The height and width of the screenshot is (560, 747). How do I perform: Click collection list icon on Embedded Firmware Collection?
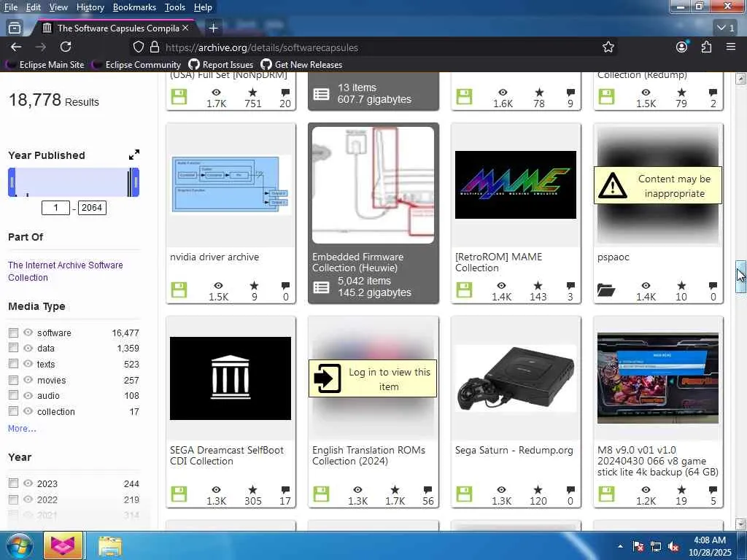pyautogui.click(x=321, y=287)
